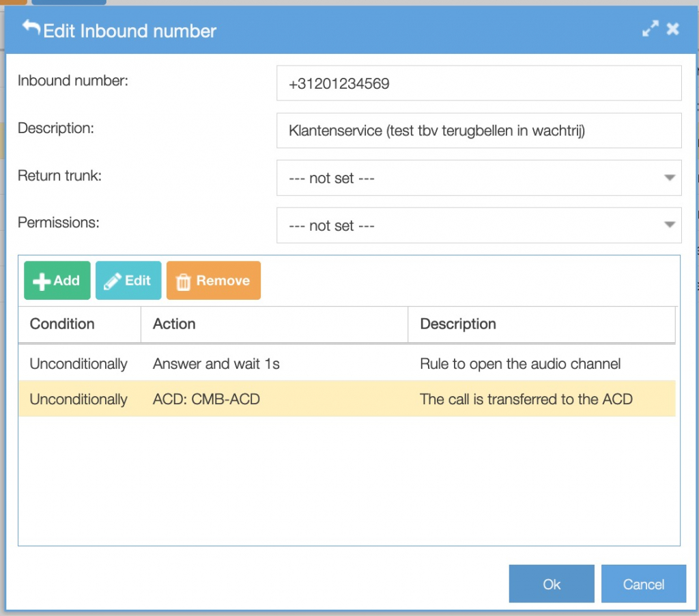Click the X icon to close the dialog

pyautogui.click(x=672, y=29)
